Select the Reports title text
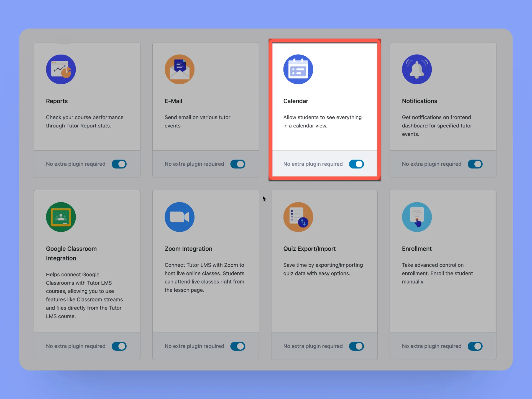532x399 pixels. pyautogui.click(x=57, y=101)
